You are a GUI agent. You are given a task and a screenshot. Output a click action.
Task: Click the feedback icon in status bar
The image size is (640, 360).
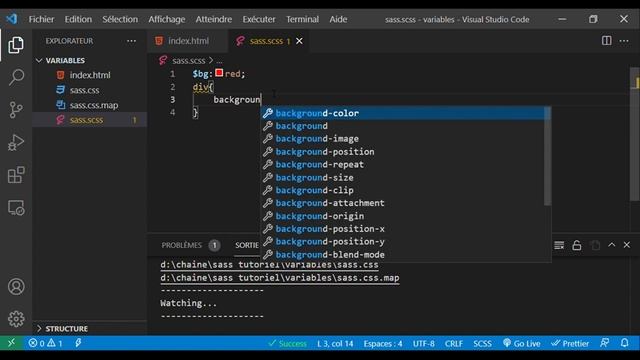point(604,343)
